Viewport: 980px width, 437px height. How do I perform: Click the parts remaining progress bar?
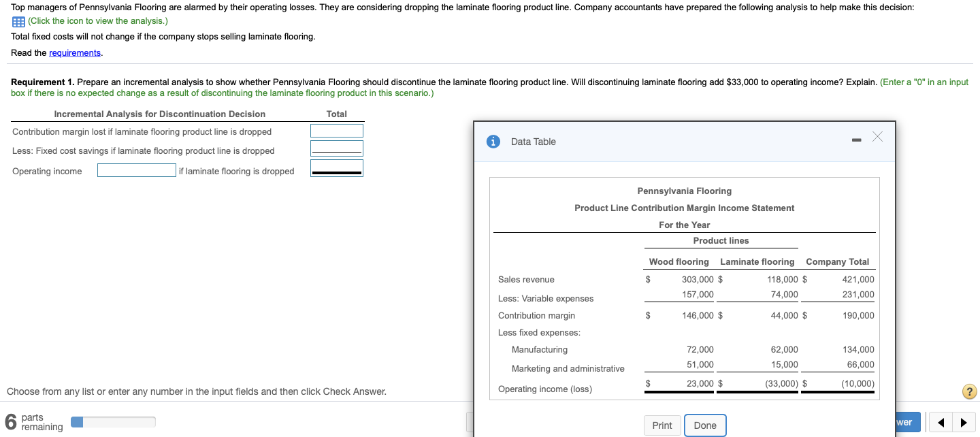113,422
